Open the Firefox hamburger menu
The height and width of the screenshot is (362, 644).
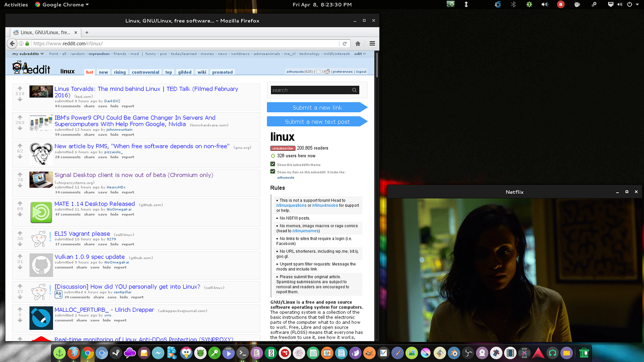(372, 43)
